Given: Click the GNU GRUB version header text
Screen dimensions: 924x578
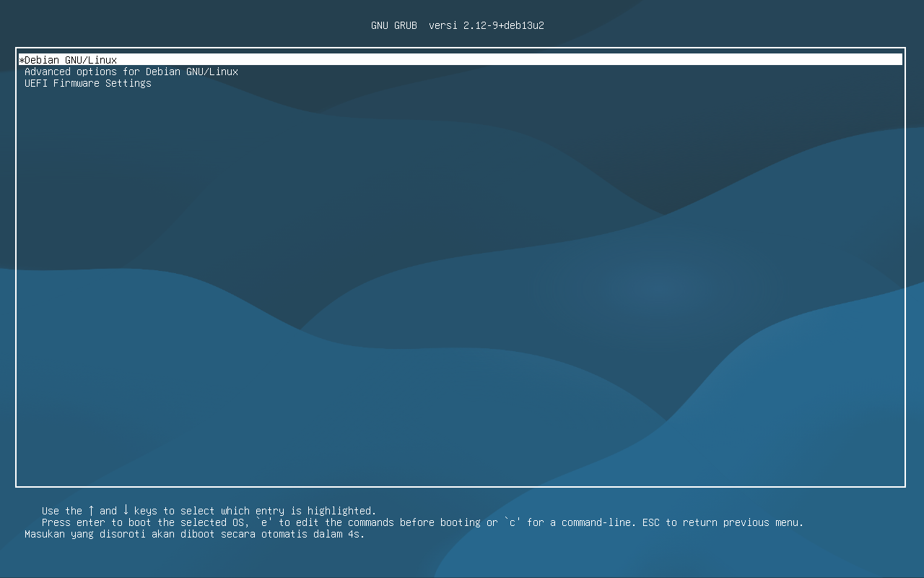Looking at the screenshot, I should [x=458, y=25].
